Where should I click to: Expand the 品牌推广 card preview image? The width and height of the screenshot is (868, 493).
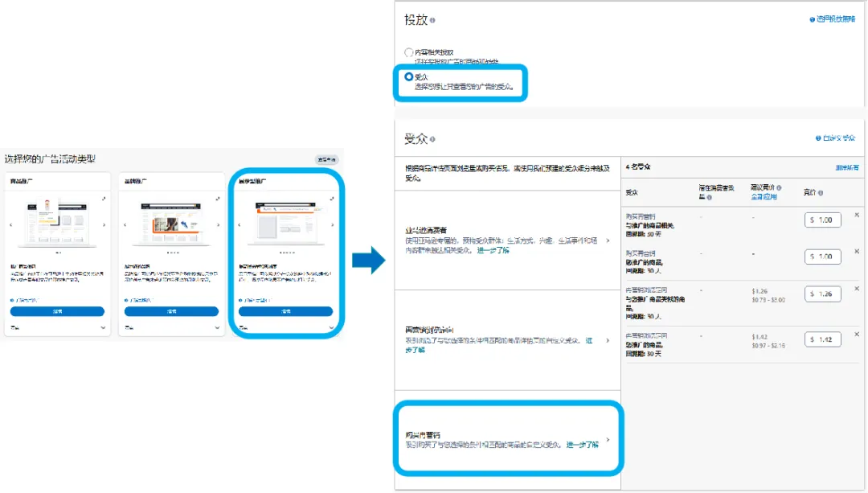click(218, 199)
